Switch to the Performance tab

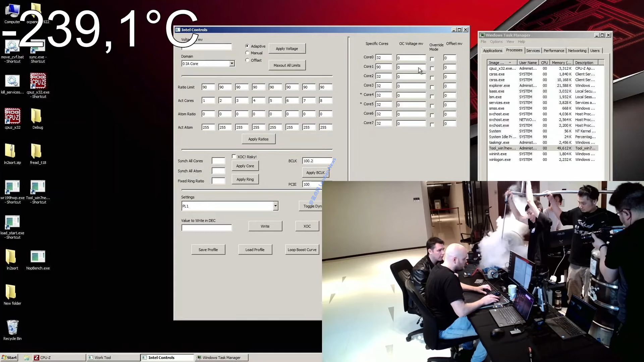tap(554, 51)
